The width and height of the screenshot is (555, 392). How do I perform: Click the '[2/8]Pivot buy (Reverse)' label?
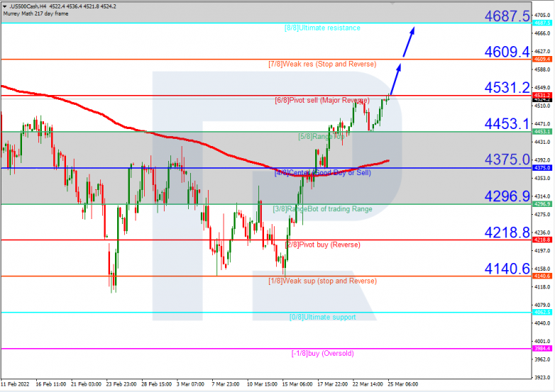click(x=322, y=245)
